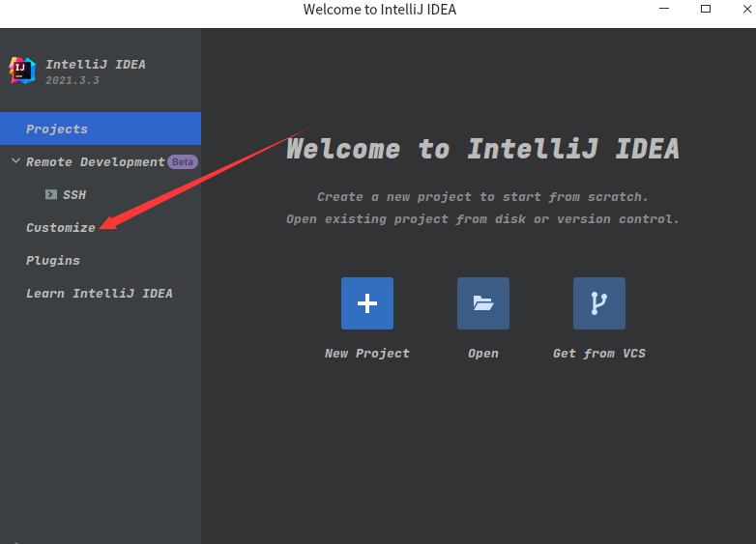
Task: Close the Welcome to IntelliJ IDEA window
Action: [747, 9]
